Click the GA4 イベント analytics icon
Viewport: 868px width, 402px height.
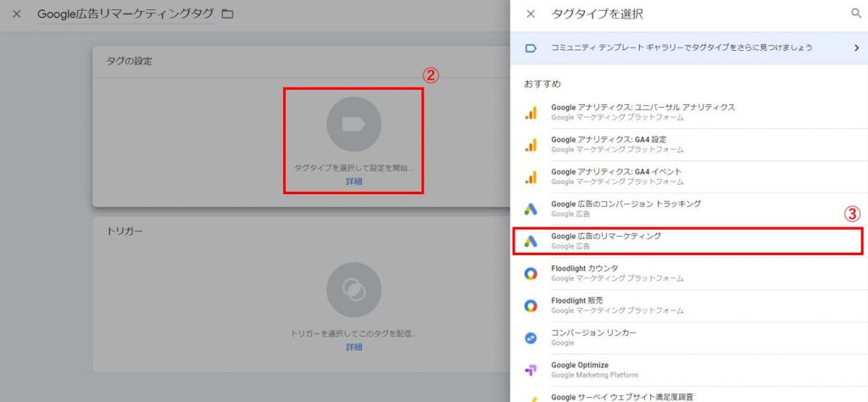tap(531, 177)
